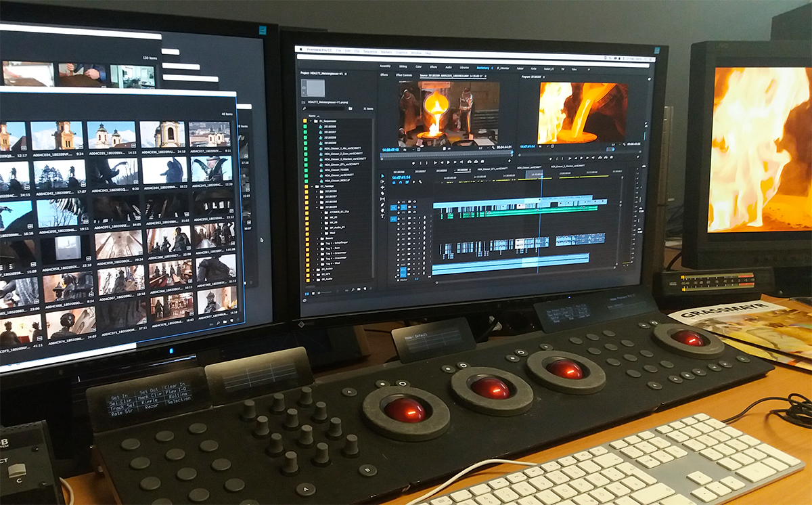Select the Pen tool

pyautogui.click(x=383, y=205)
